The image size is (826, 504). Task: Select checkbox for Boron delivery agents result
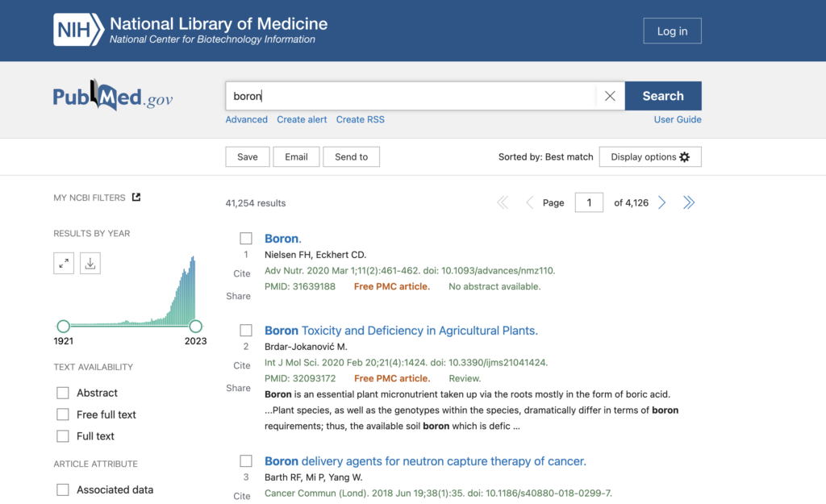pos(246,460)
